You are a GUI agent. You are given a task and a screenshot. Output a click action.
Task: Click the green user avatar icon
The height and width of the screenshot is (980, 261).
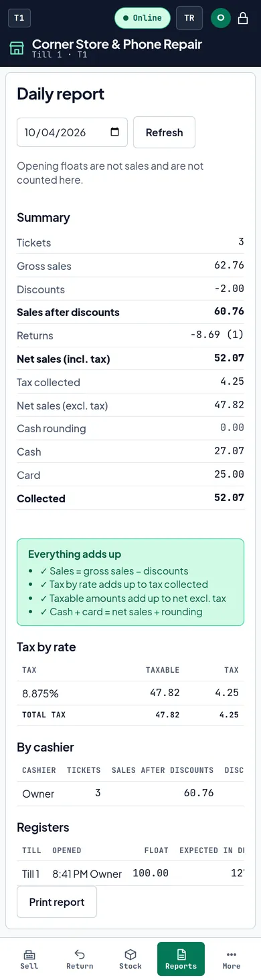221,18
